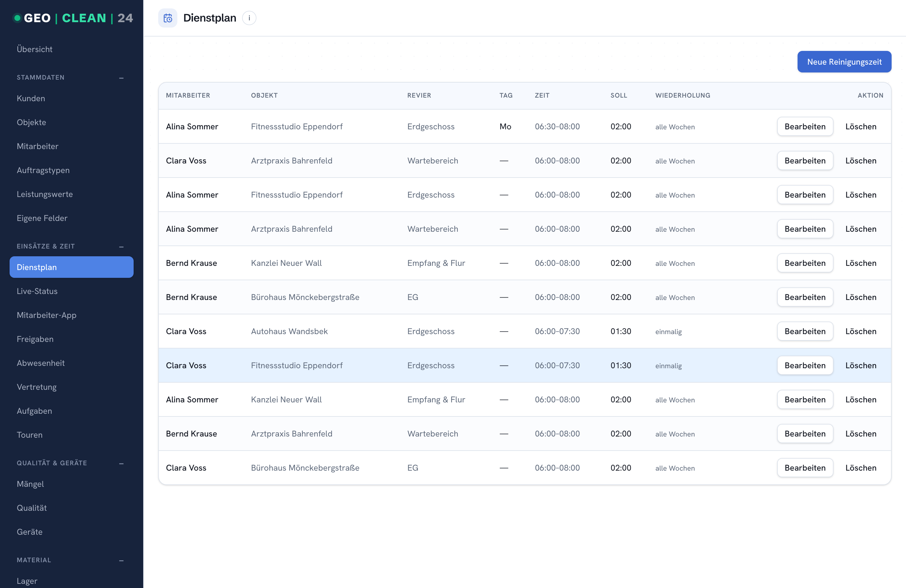Viewport: 906px width, 588px height.
Task: Edit Alina Sommer's Monday Fitnessstudio entry
Action: click(805, 126)
